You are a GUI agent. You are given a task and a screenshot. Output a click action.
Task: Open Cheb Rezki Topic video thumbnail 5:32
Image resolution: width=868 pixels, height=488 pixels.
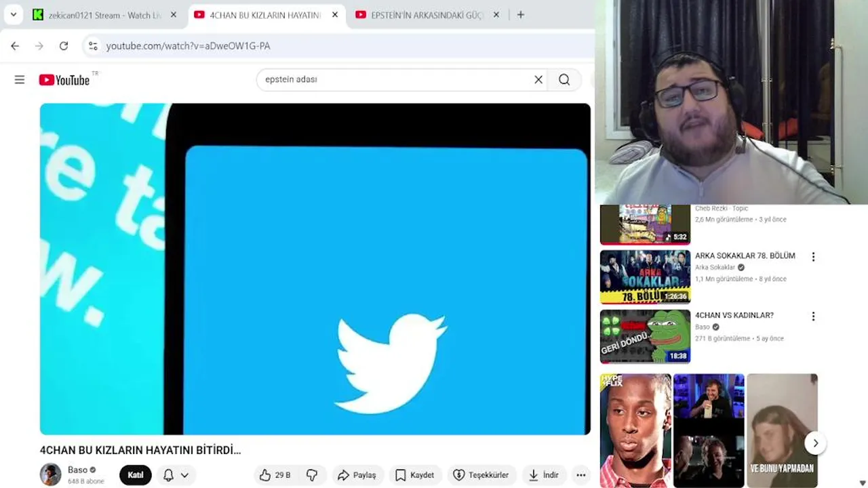[645, 224]
